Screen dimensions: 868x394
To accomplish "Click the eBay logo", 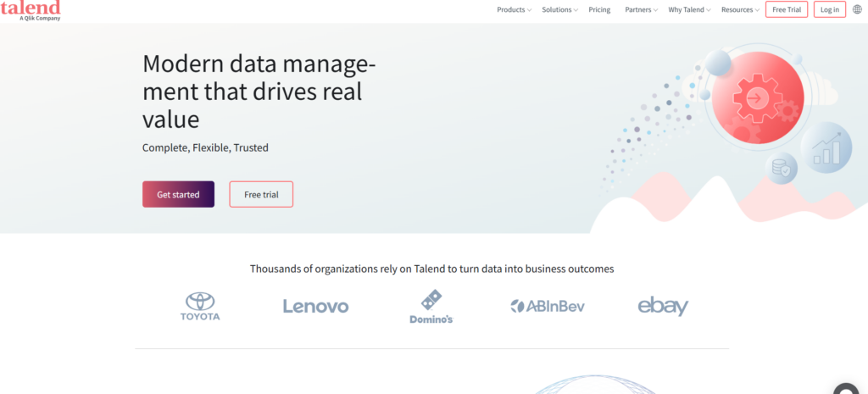I will point(663,306).
